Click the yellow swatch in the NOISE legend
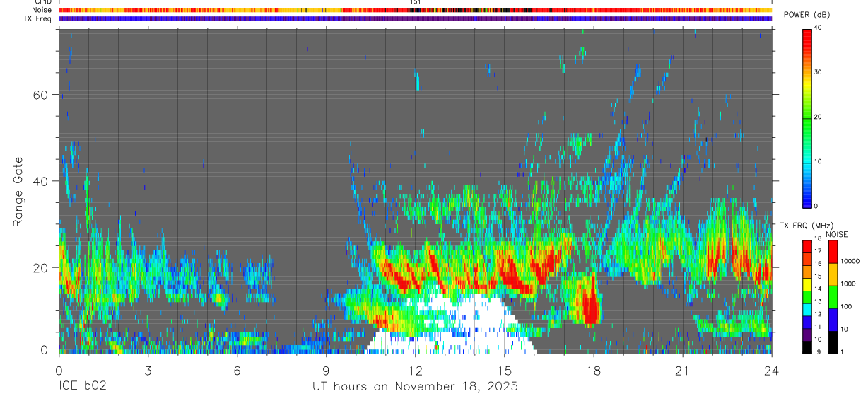This screenshot has width=868, height=401. tap(833, 274)
